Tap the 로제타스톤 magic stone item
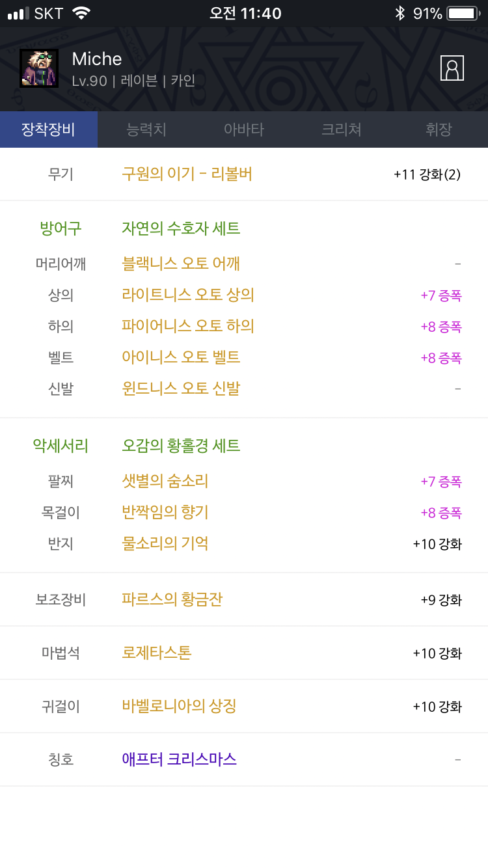 (156, 653)
